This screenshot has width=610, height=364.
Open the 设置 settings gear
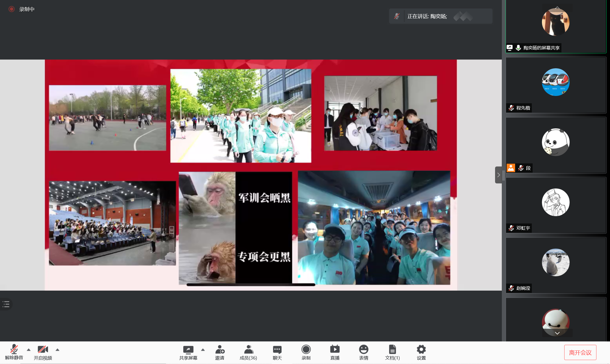click(x=421, y=350)
